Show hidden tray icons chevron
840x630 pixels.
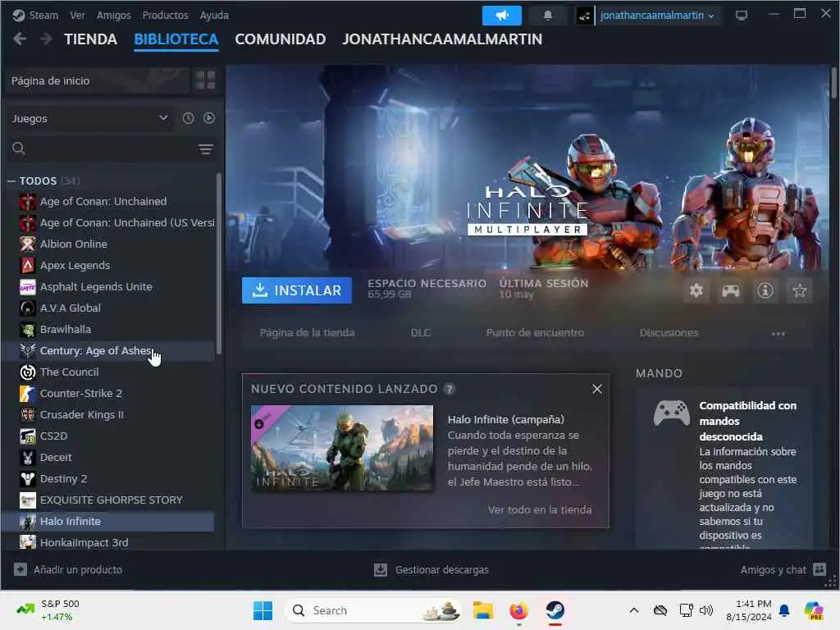pyautogui.click(x=634, y=610)
